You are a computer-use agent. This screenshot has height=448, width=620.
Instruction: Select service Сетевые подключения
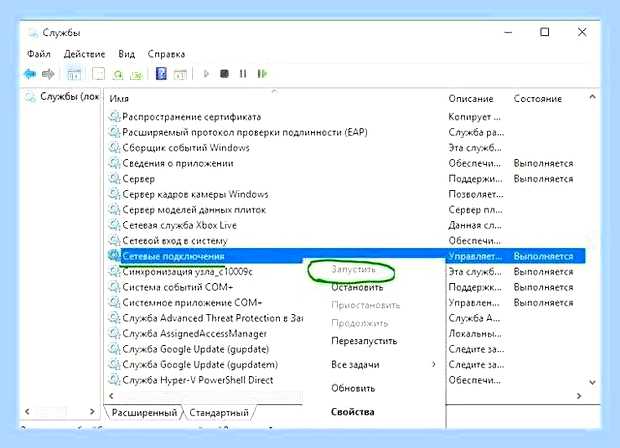(173, 256)
